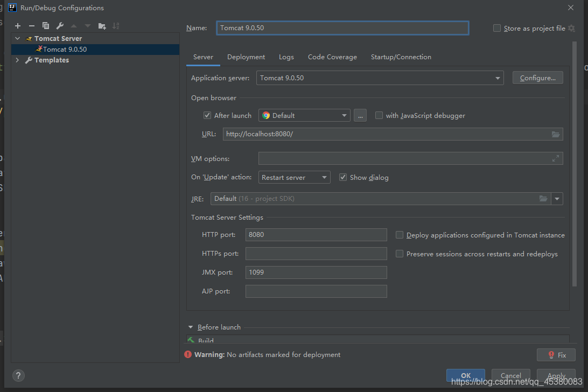This screenshot has width=588, height=392.
Task: Enable with JavaScript debugger
Action: click(379, 116)
